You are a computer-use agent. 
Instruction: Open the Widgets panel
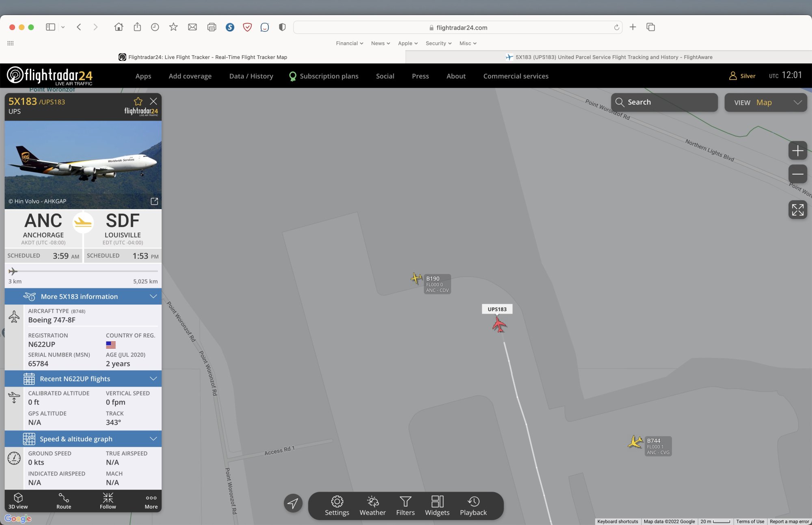(x=437, y=506)
